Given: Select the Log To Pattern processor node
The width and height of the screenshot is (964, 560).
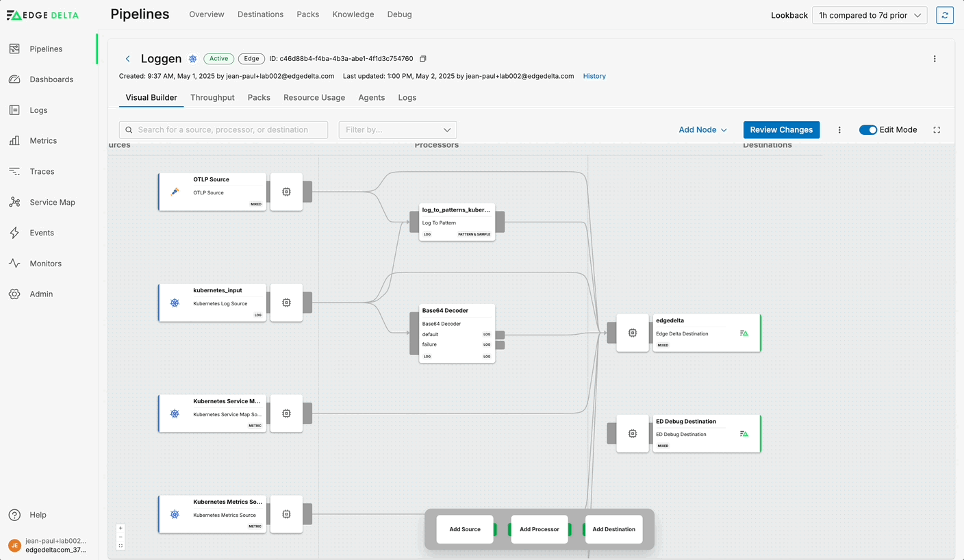Looking at the screenshot, I should (457, 222).
